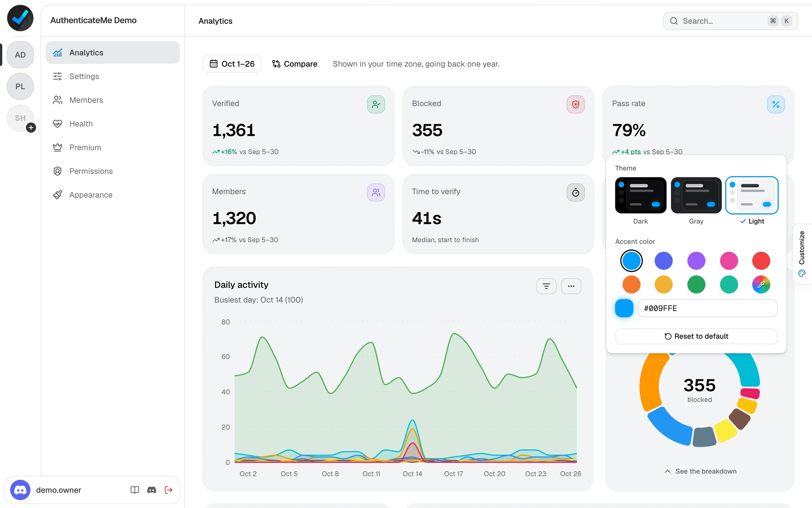
Task: Click the Verified card user-check icon
Action: pos(376,104)
